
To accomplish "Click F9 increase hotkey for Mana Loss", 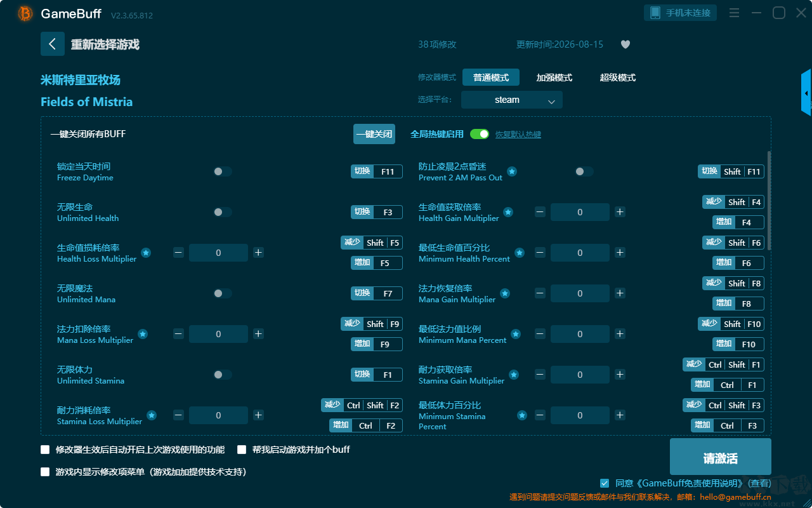I will [377, 344].
